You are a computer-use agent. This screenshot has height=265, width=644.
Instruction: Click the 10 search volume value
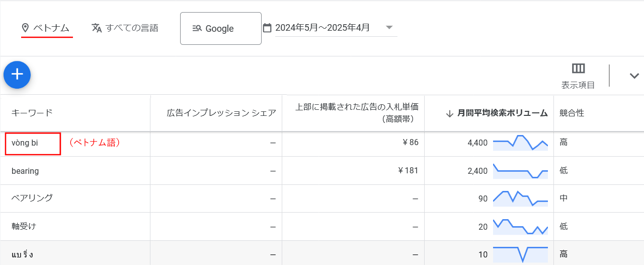tap(483, 254)
